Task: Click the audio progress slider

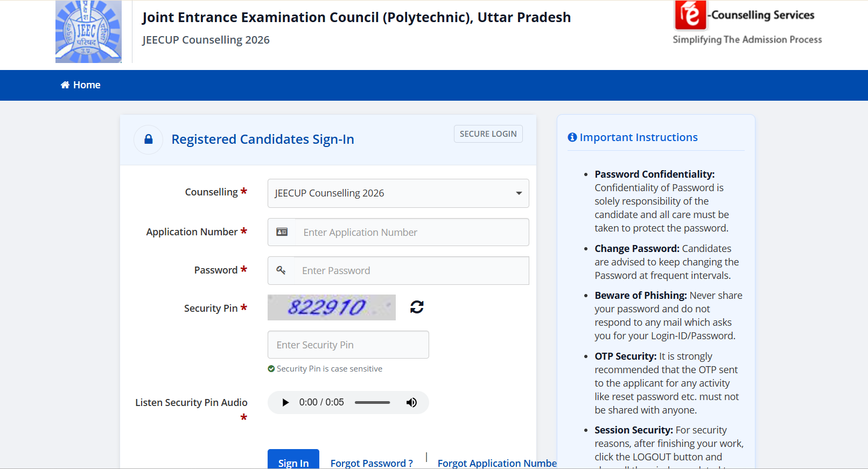Action: pyautogui.click(x=372, y=402)
